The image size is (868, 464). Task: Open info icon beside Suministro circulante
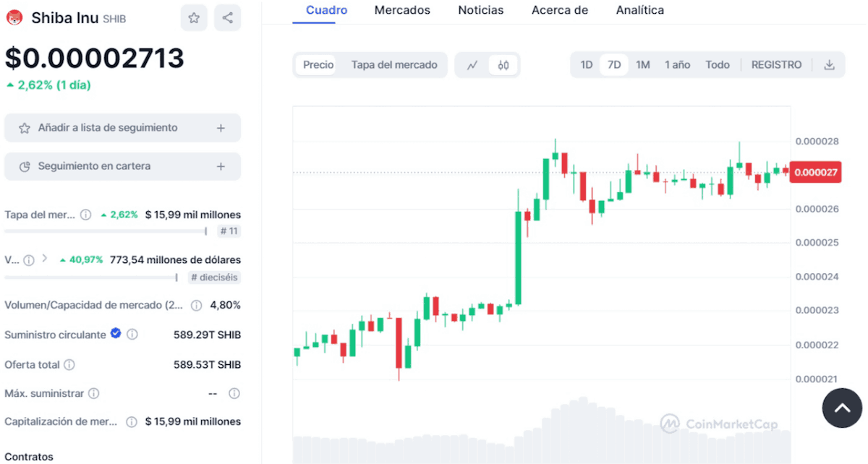(132, 335)
